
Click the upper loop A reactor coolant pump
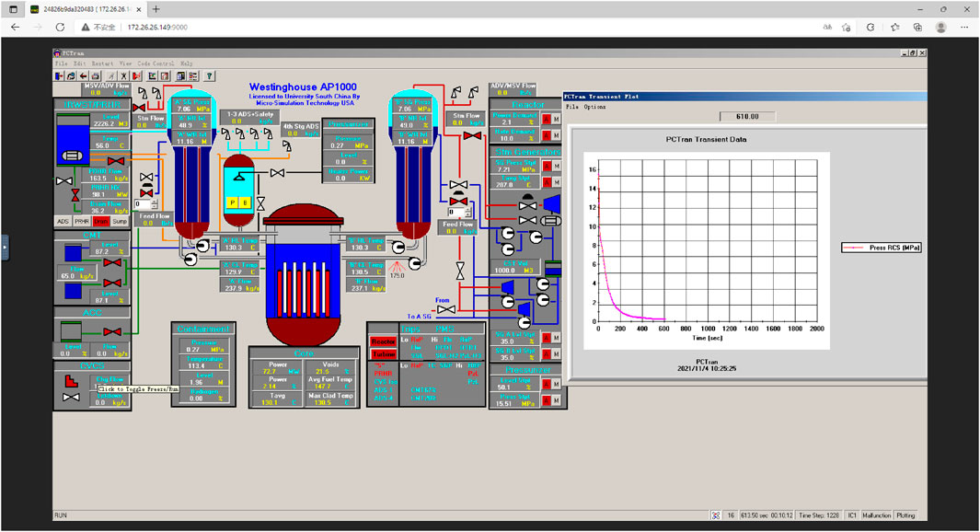tap(202, 246)
